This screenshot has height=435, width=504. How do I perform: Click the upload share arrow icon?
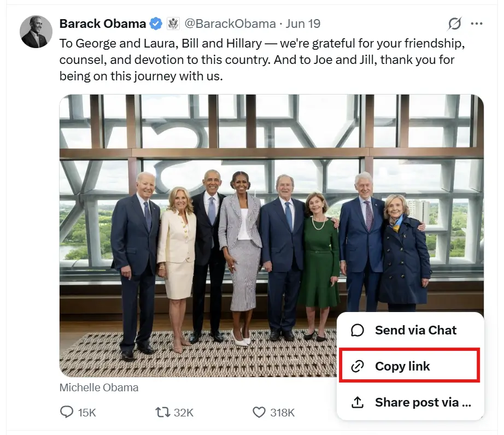click(358, 402)
